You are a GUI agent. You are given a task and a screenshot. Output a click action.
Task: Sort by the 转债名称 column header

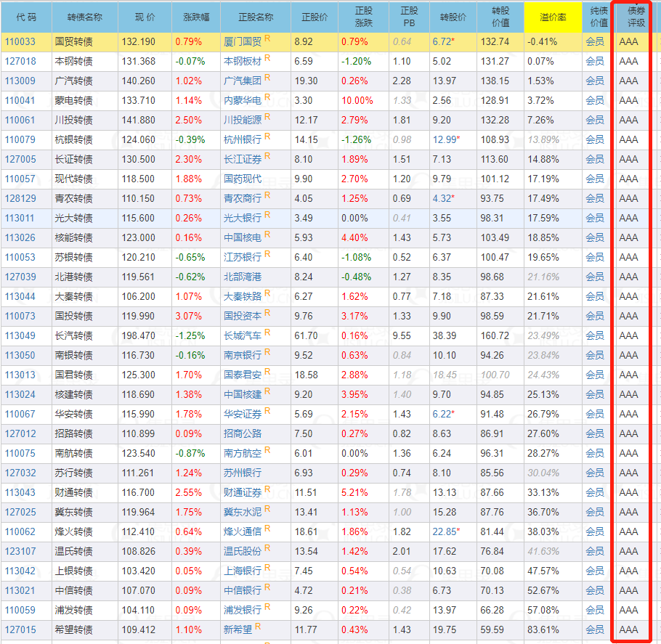[x=85, y=17]
